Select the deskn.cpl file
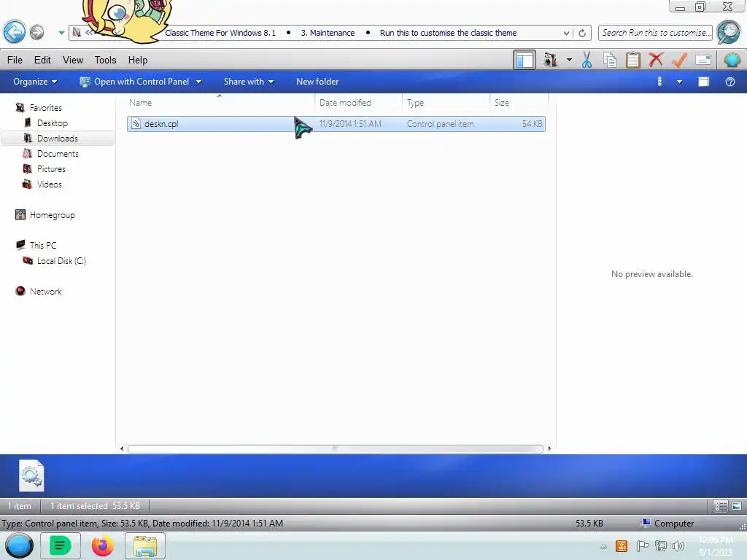This screenshot has height=560, width=747. [336, 124]
